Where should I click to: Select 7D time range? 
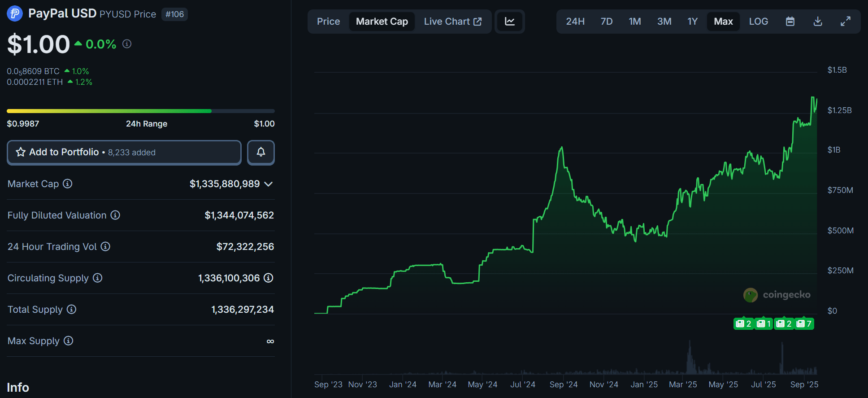click(607, 22)
